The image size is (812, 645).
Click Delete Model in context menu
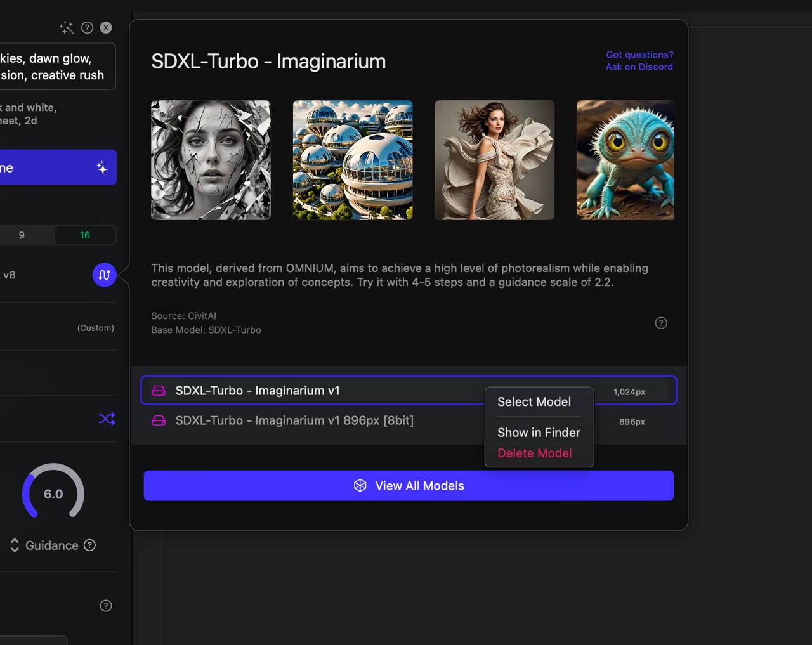[x=535, y=453]
